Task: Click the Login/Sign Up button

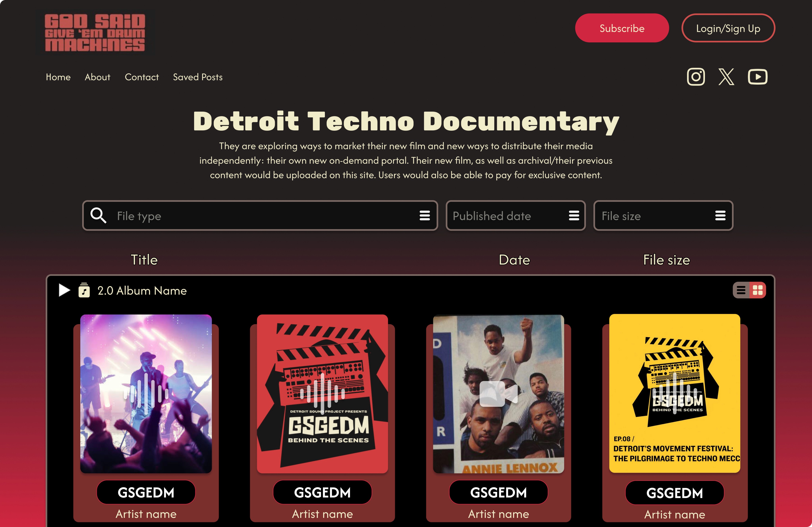Action: [728, 28]
